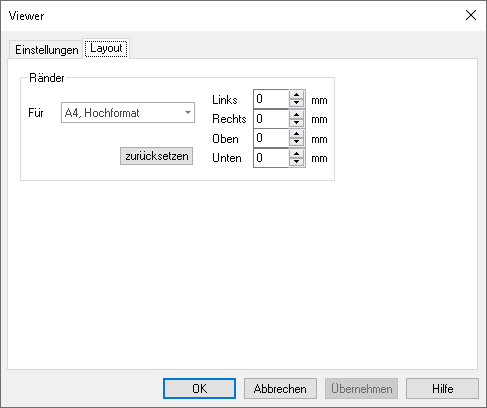
Task: Confirm the dialog with OK
Action: (x=199, y=389)
